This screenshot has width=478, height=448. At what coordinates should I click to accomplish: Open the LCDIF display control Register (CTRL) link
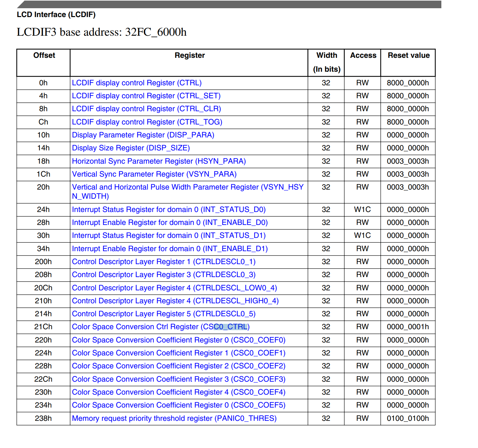[137, 83]
